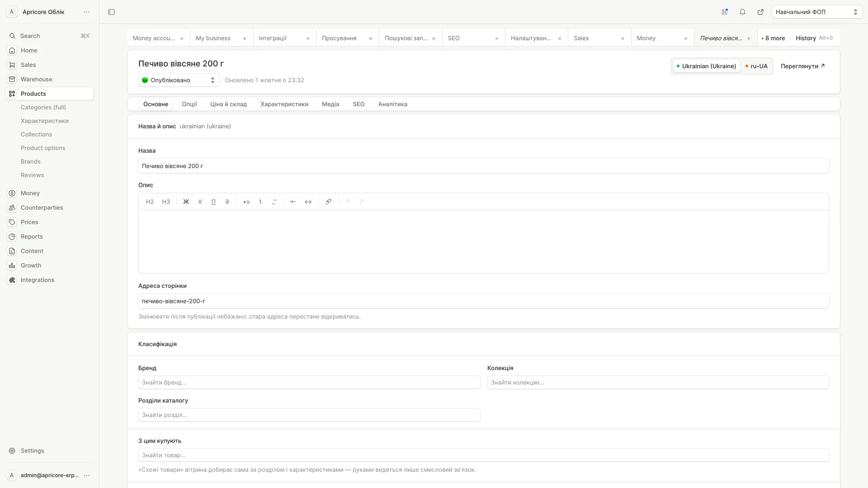Toggle bold (Ж) formatting in description editor
The image size is (868, 488).
pos(186,202)
